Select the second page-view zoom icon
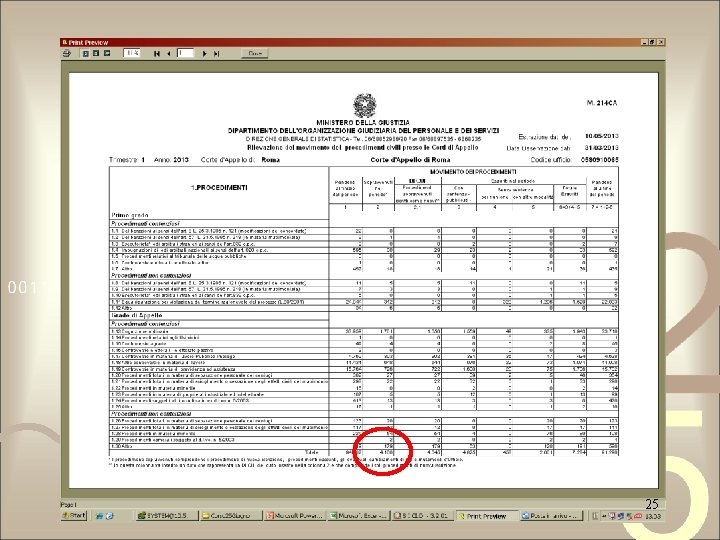The height and width of the screenshot is (540, 720). (x=96, y=54)
